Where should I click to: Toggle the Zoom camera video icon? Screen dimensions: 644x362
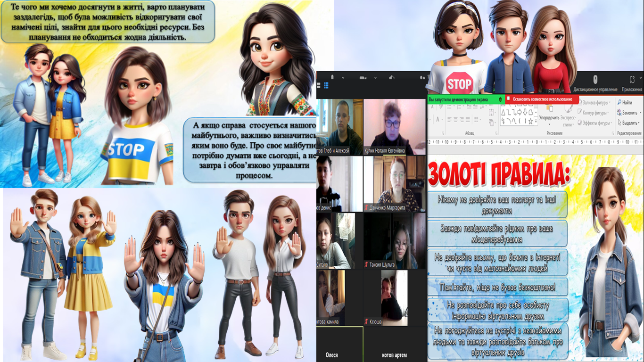coord(363,78)
